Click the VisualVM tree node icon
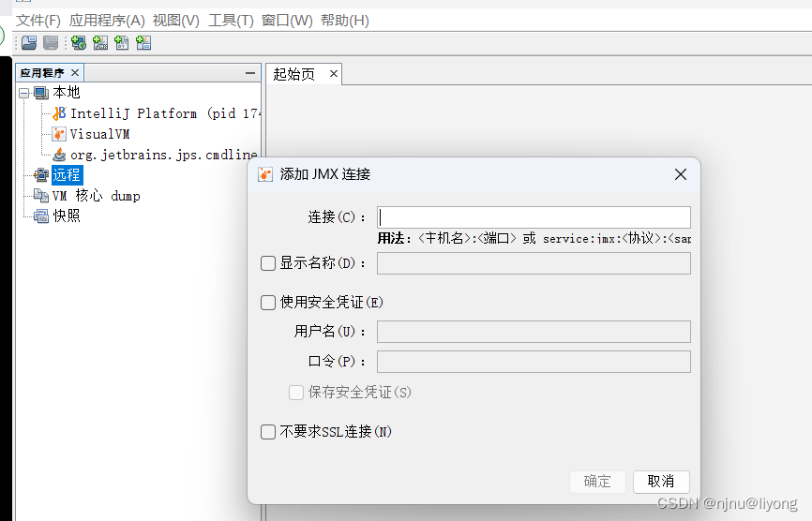 [60, 134]
